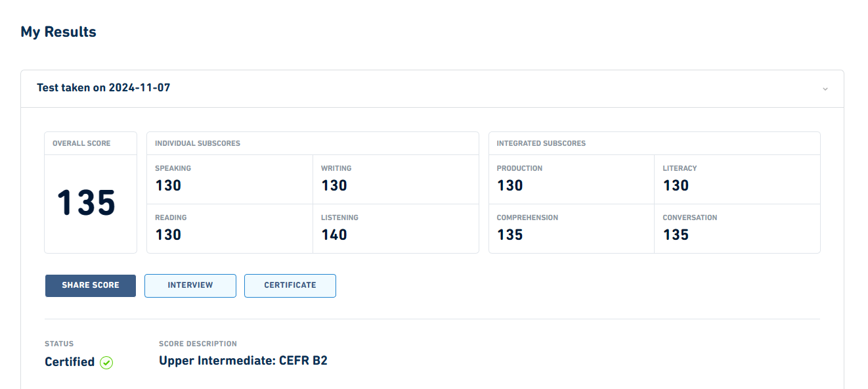This screenshot has height=389, width=868.
Task: Click the overall score 135
Action: click(x=86, y=203)
